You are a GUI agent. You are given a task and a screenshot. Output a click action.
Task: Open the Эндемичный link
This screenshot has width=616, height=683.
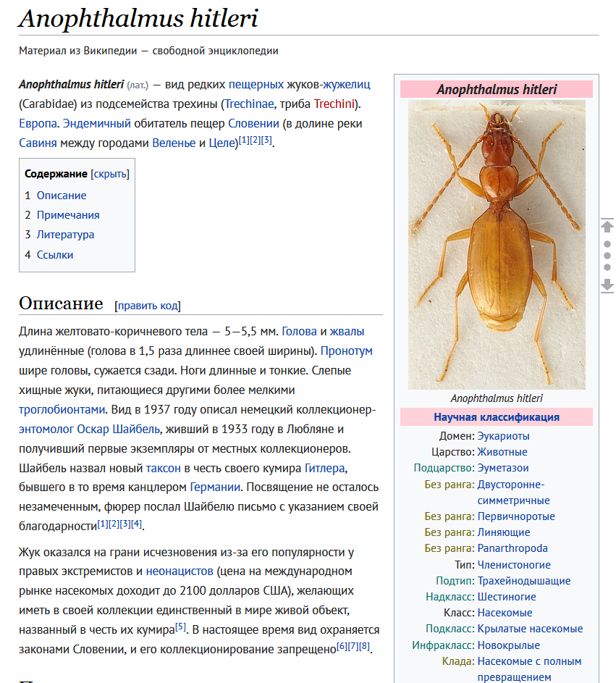point(97,123)
